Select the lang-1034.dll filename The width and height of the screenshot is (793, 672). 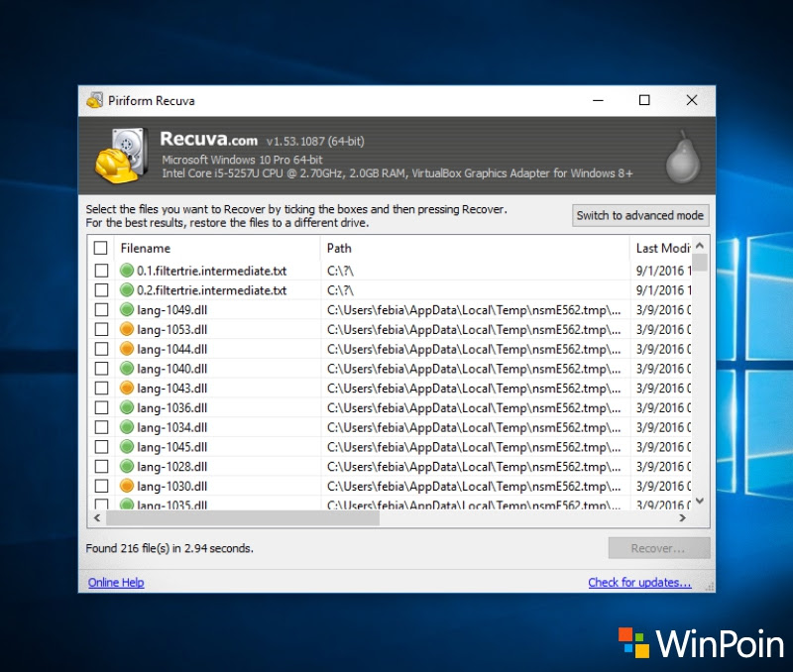click(x=171, y=428)
